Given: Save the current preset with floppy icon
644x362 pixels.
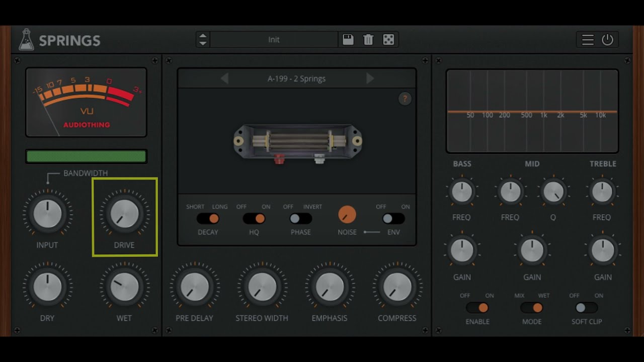Looking at the screenshot, I should tap(348, 40).
